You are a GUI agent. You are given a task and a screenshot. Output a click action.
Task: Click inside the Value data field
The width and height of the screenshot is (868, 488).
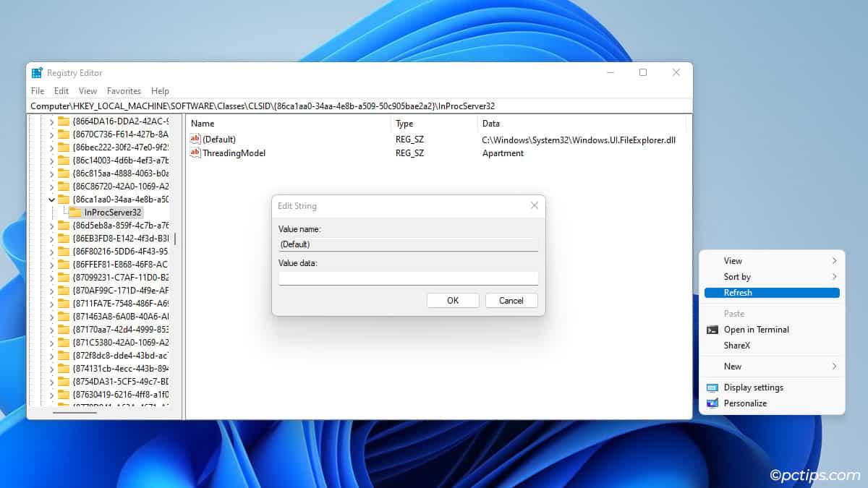[408, 278]
